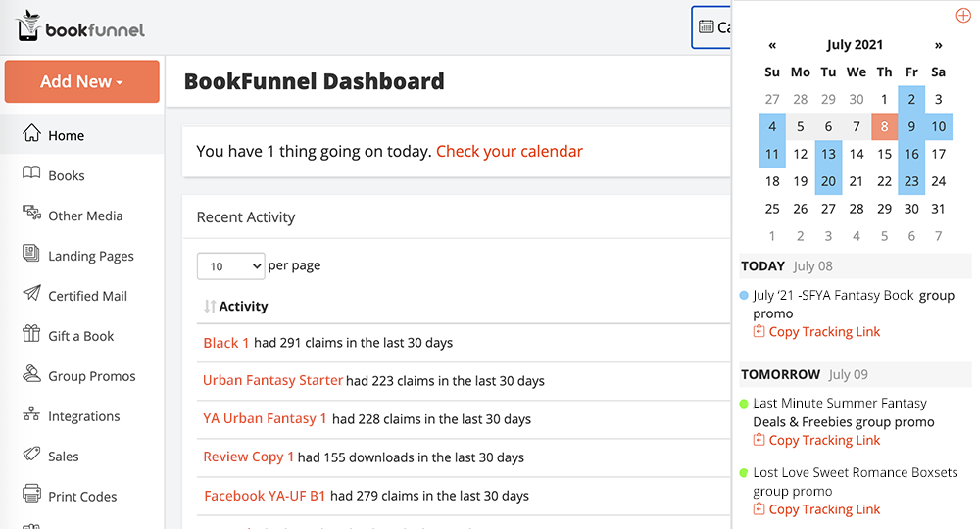The height and width of the screenshot is (529, 980).
Task: Click clipboard icon under Lost Love Sweet Romance
Action: point(759,509)
